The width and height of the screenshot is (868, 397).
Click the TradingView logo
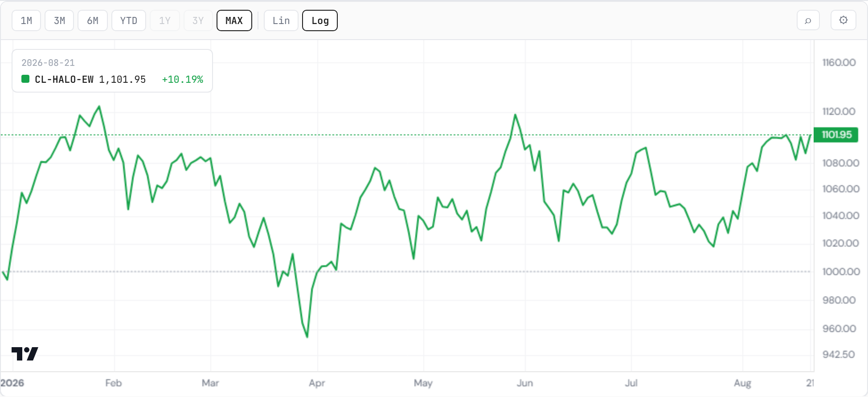[25, 354]
